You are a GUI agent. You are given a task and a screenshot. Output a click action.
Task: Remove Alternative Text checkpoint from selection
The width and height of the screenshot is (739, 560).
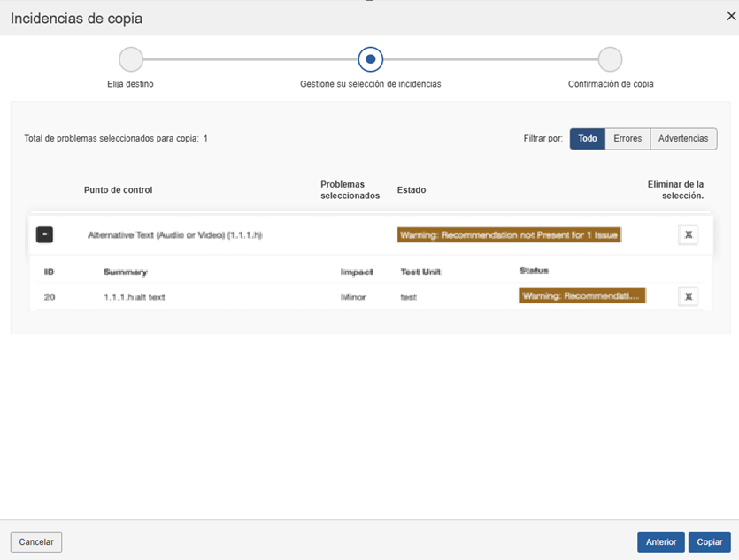688,234
